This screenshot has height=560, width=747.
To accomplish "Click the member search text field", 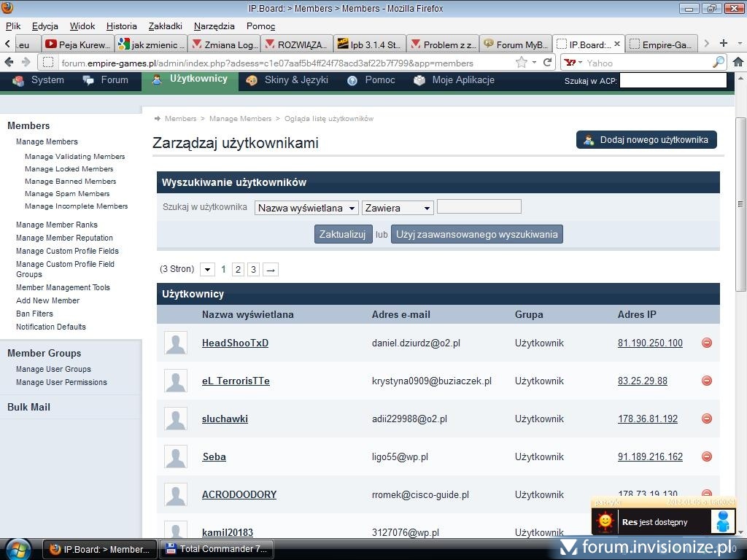I will click(x=479, y=207).
